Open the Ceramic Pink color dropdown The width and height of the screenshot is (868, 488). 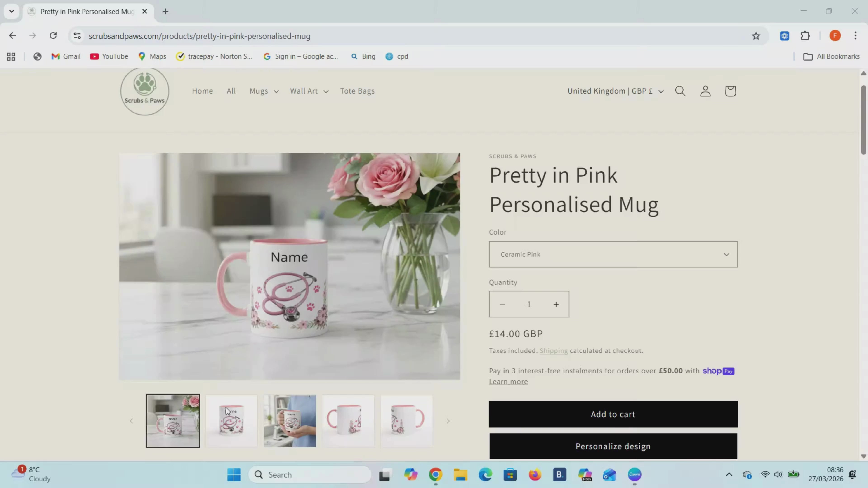[613, 254]
